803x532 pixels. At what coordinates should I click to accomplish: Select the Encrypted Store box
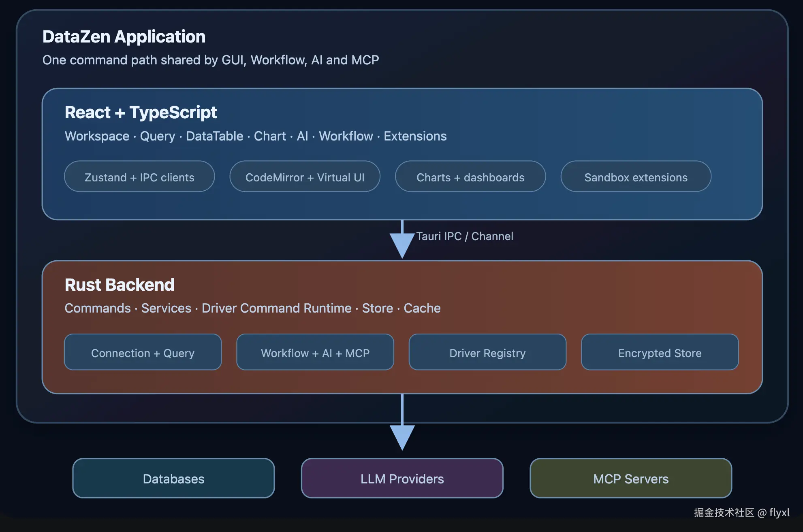click(x=660, y=352)
